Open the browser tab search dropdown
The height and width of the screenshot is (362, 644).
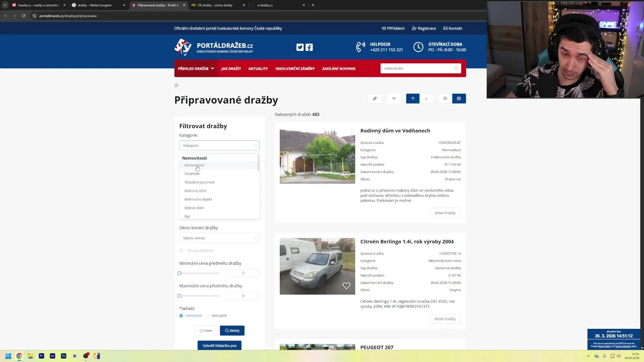point(6,5)
